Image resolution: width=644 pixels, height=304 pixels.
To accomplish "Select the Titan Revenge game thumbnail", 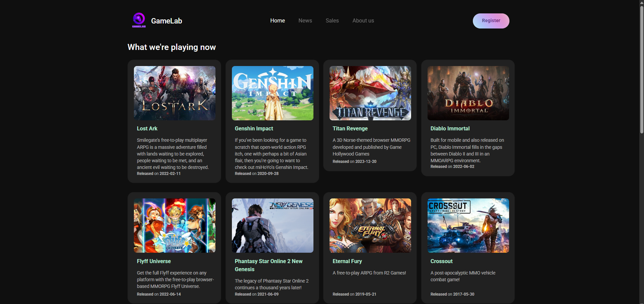I will click(370, 93).
